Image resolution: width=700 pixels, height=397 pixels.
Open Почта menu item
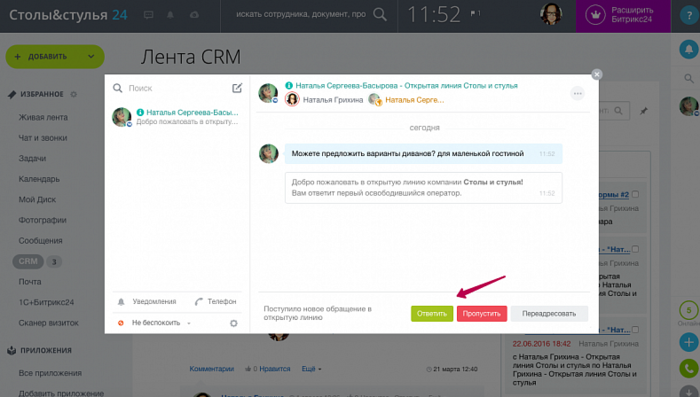click(30, 282)
